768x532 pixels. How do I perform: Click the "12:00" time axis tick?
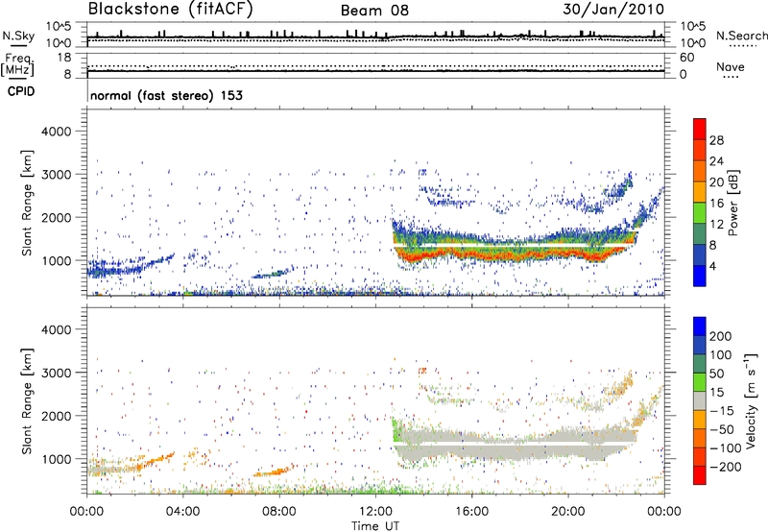pyautogui.click(x=375, y=512)
